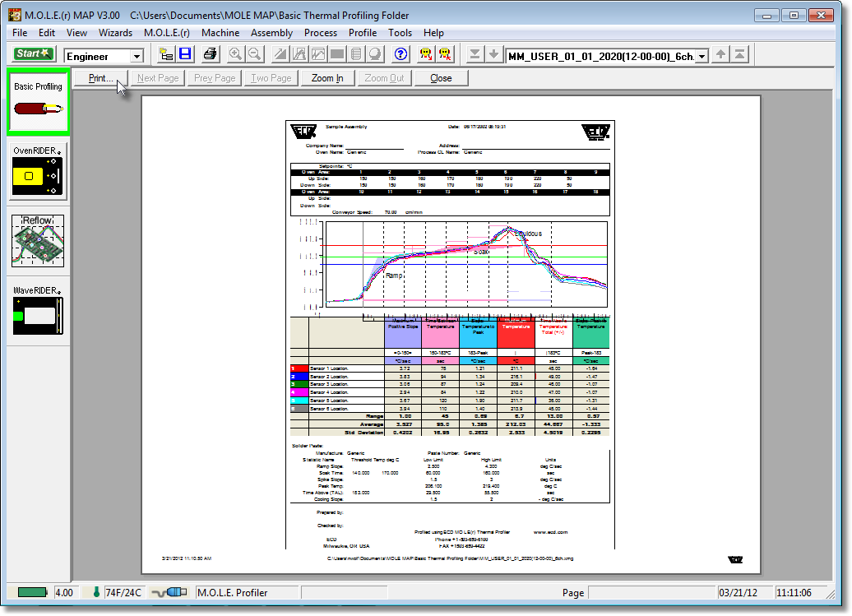The image size is (852, 616).
Task: Open the Tools menu
Action: [400, 33]
